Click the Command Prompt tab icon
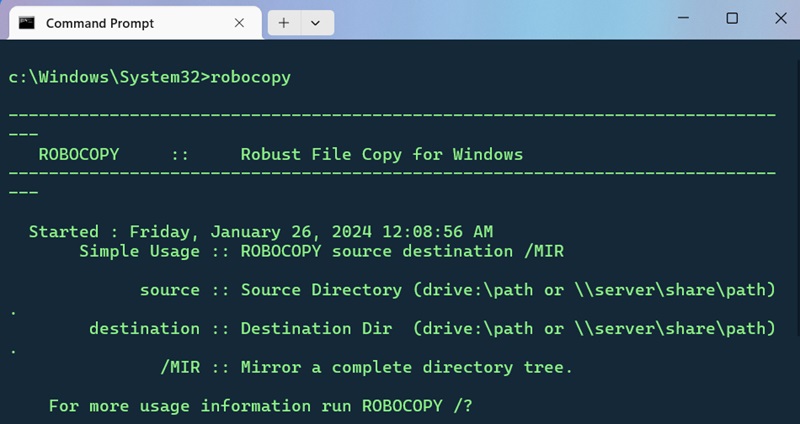800x424 pixels. (27, 23)
